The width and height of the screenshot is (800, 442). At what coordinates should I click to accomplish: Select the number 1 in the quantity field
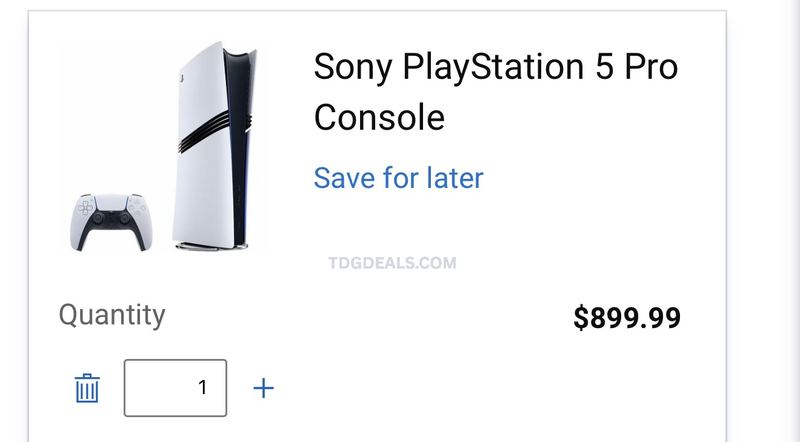tap(203, 387)
